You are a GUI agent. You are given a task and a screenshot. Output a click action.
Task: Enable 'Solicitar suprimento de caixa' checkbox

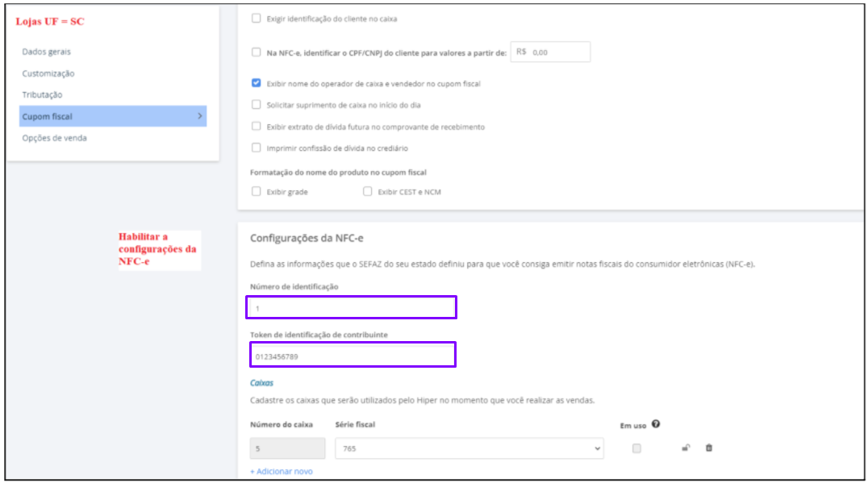[257, 105]
